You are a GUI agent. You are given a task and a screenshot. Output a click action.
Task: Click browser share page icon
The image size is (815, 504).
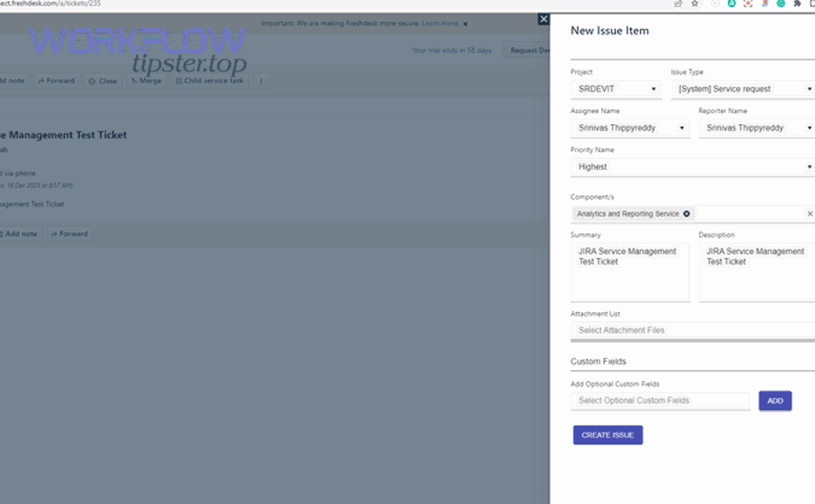point(677,4)
